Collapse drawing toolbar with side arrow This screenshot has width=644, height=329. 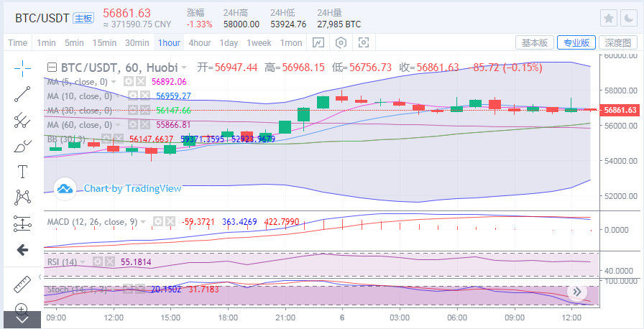[x=40, y=277]
